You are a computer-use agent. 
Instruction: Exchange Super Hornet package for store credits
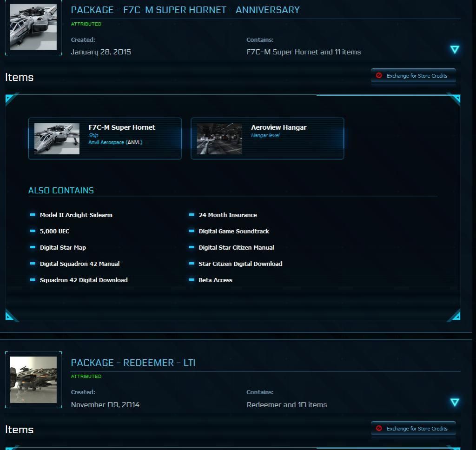click(x=413, y=76)
